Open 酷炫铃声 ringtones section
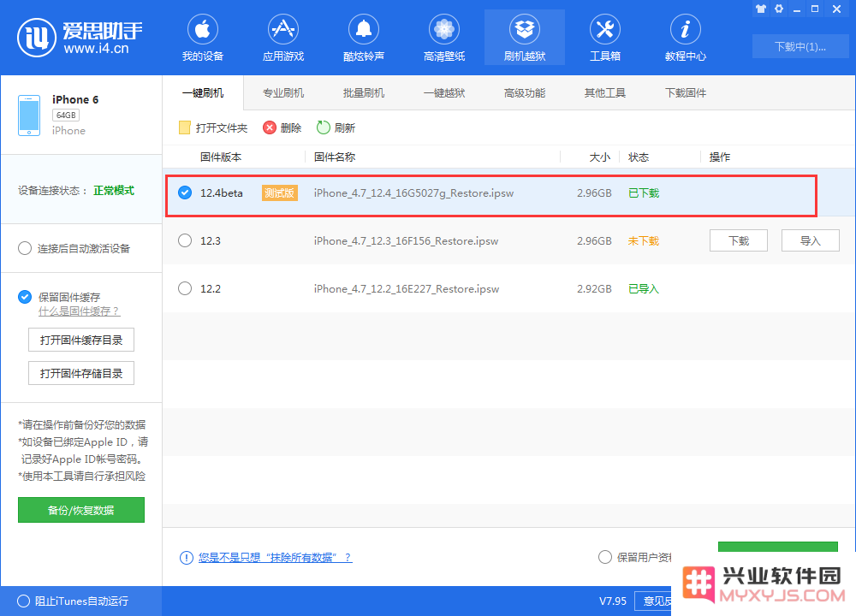 [364, 38]
